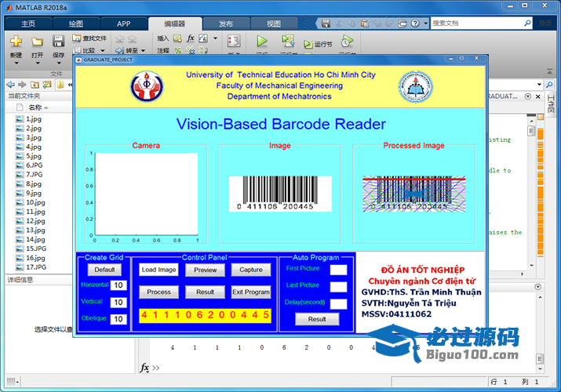Click the browse for folder icon
The width and height of the screenshot is (561, 392).
[x=46, y=85]
